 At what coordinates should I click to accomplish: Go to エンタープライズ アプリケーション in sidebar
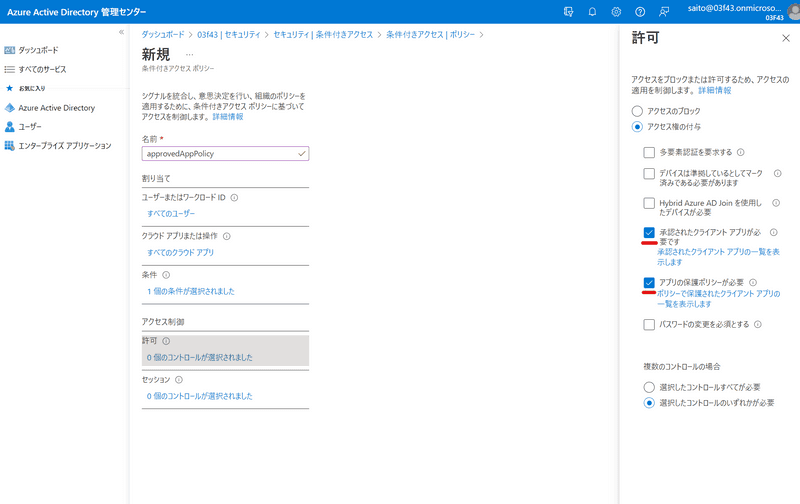point(65,146)
